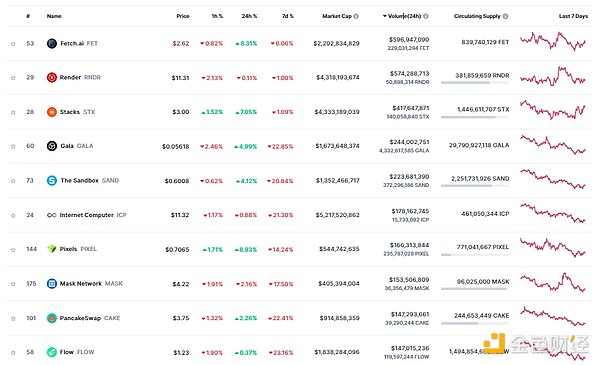The width and height of the screenshot is (600, 365).
Task: Sort by the 24h % column header
Action: [249, 16]
